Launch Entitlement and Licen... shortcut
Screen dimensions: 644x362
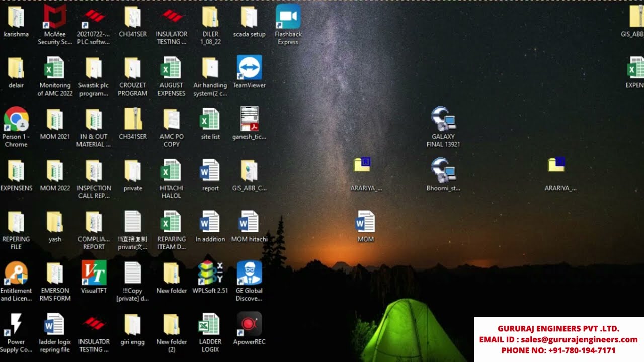click(16, 281)
